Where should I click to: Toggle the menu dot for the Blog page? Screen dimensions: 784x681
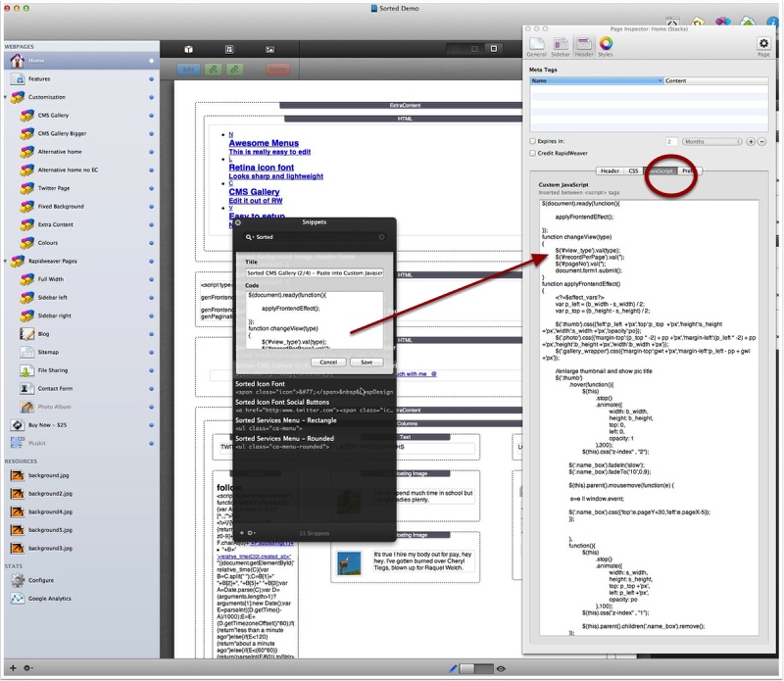151,334
